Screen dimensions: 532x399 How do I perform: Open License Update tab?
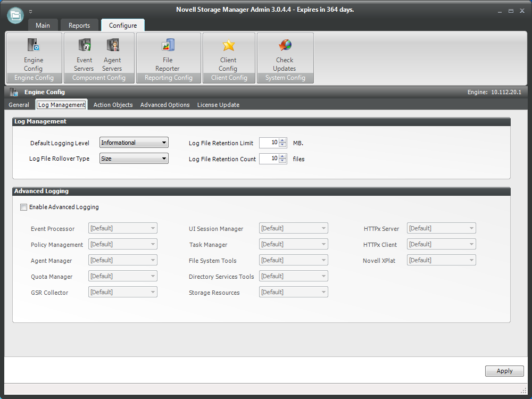[219, 105]
